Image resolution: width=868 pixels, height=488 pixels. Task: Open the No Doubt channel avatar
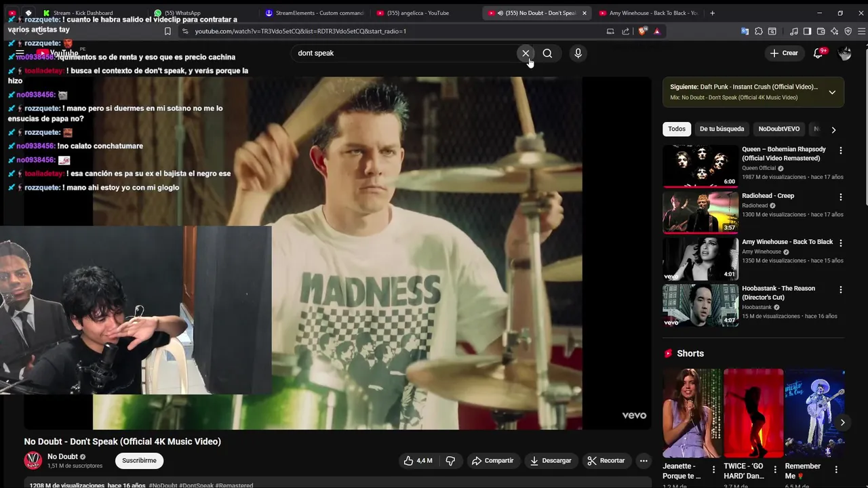point(33,461)
